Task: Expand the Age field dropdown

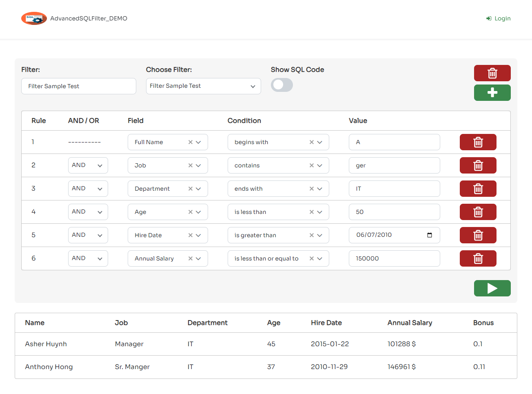Action: point(199,212)
